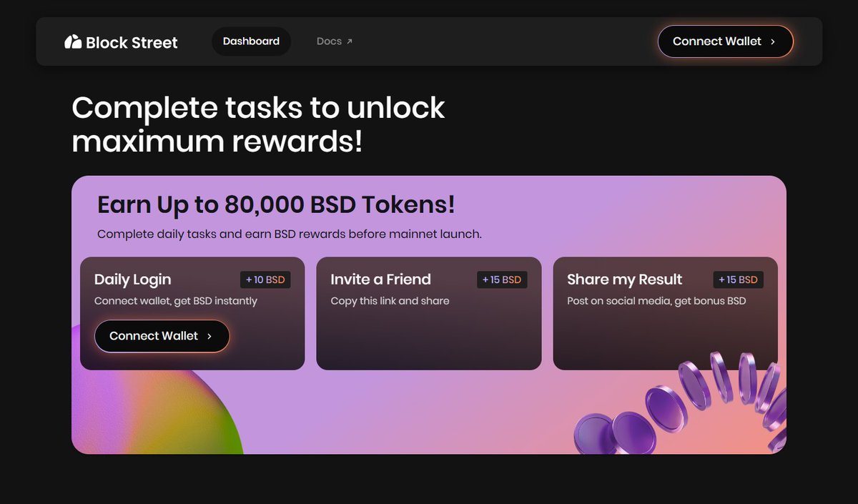Click 'Post on social media, get bonus BSD' text
The height and width of the screenshot is (504, 858).
656,301
